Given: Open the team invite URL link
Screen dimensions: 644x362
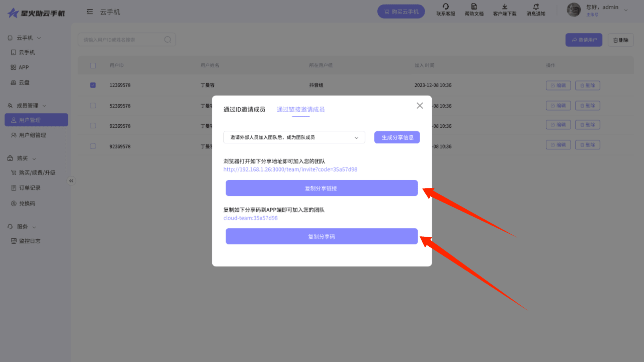Looking at the screenshot, I should pyautogui.click(x=290, y=169).
